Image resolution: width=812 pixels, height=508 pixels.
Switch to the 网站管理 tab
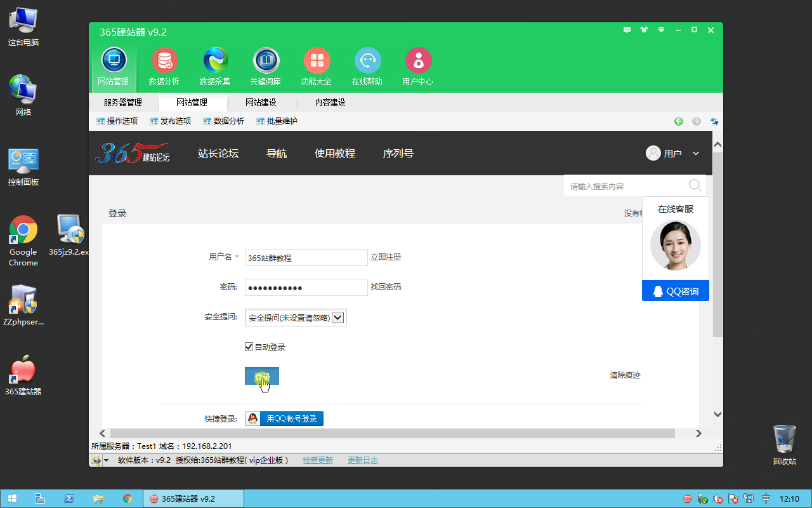point(192,102)
